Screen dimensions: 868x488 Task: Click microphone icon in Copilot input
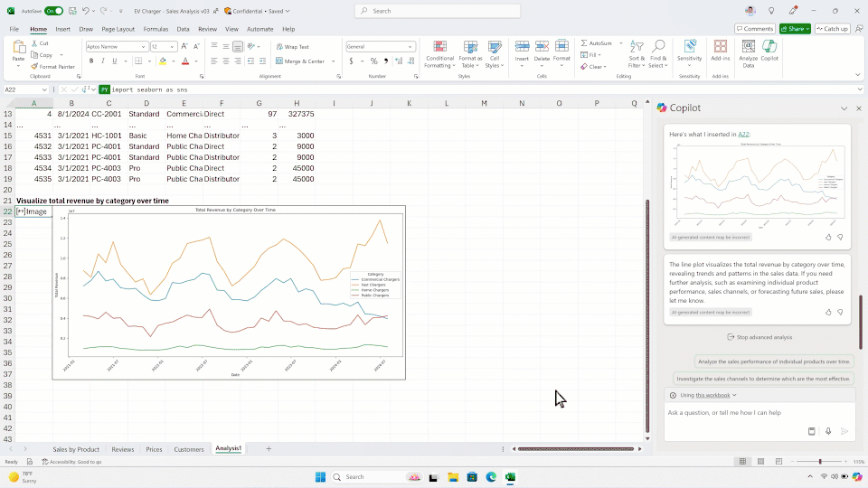point(828,431)
